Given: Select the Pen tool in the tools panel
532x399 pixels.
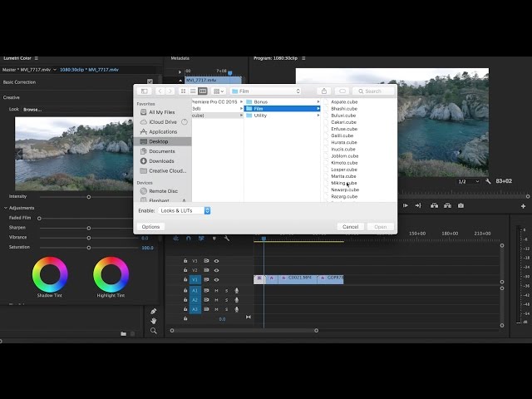Looking at the screenshot, I should 154,311.
